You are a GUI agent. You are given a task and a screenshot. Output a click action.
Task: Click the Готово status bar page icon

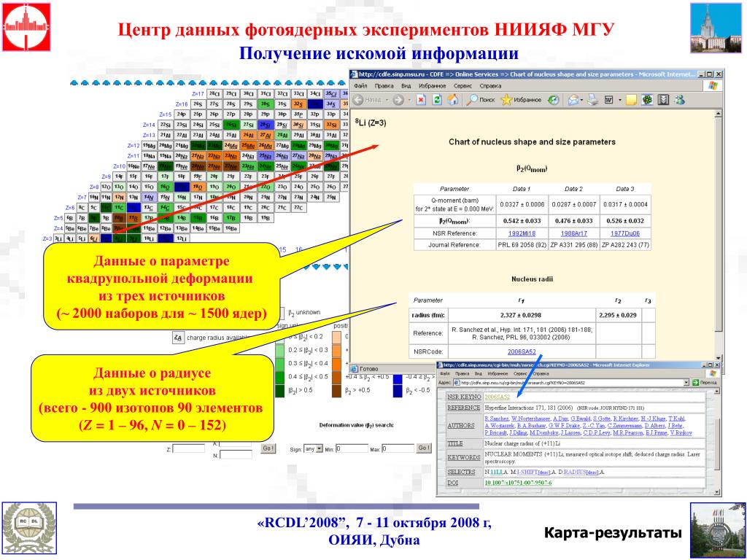pyautogui.click(x=355, y=368)
